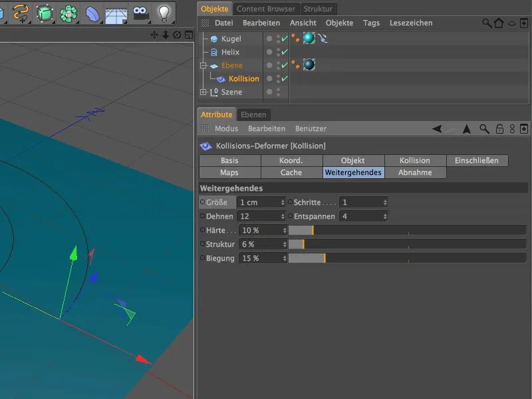Click the Kugel object's texture tag sphere
532x399 pixels.
coord(309,38)
